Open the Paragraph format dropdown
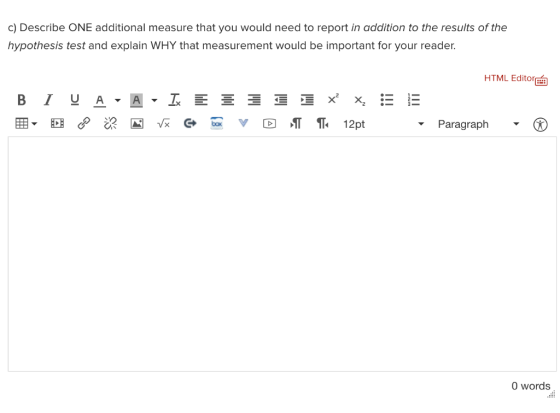This screenshot has width=560, height=413. (x=478, y=124)
